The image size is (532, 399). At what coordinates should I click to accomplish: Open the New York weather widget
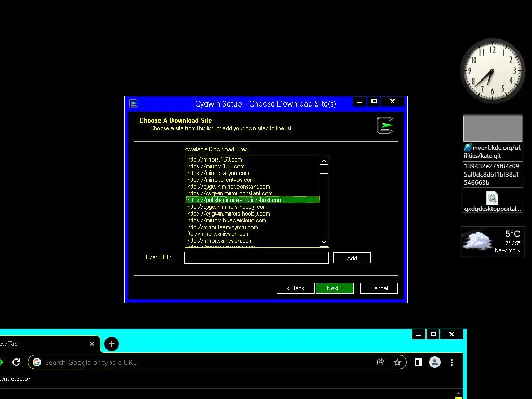(x=493, y=242)
